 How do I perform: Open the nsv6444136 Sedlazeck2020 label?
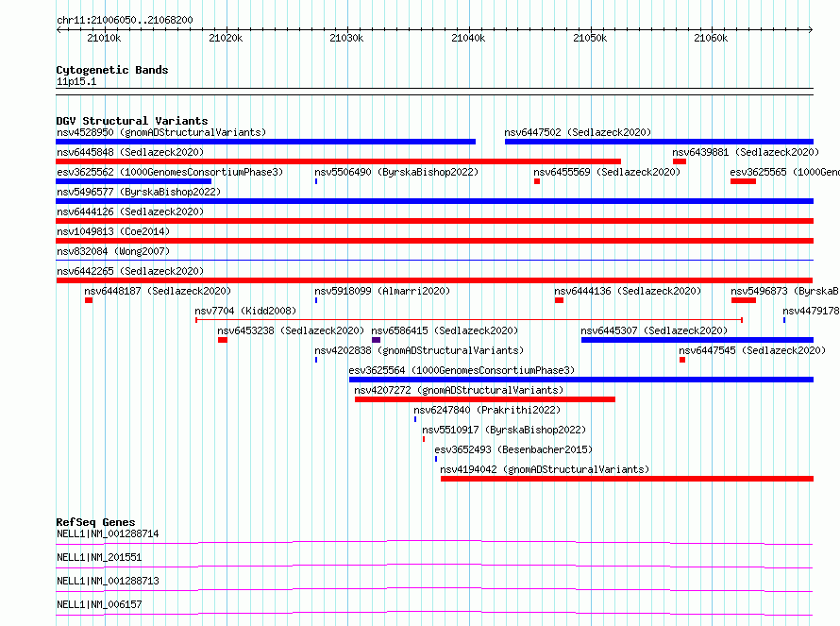[x=628, y=291]
